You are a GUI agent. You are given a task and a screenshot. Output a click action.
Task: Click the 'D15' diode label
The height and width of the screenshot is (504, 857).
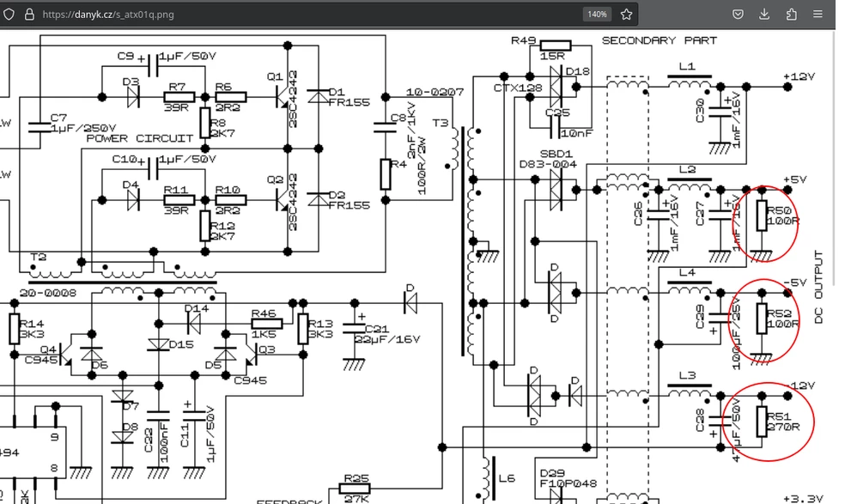[x=181, y=344]
